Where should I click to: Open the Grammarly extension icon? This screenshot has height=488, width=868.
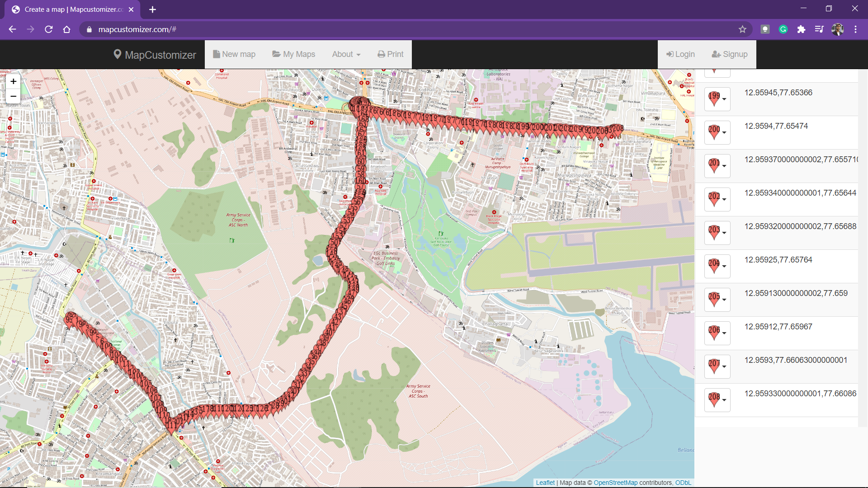click(783, 29)
